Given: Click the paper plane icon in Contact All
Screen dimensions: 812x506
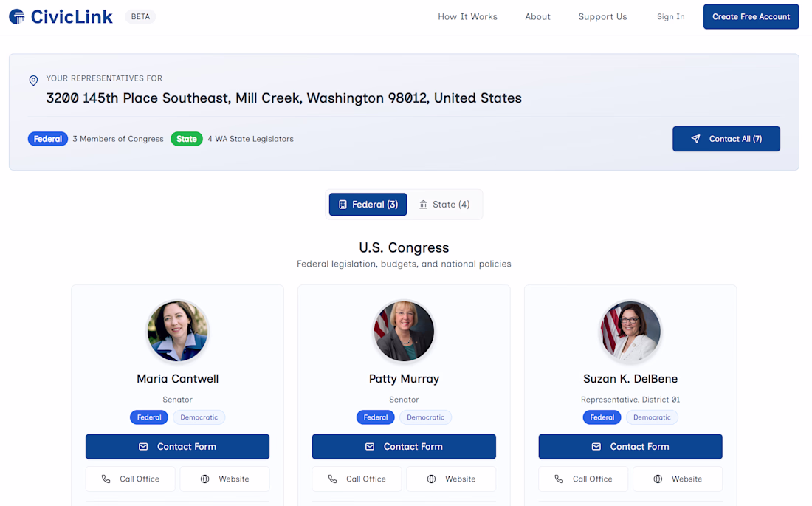Looking at the screenshot, I should click(x=695, y=139).
